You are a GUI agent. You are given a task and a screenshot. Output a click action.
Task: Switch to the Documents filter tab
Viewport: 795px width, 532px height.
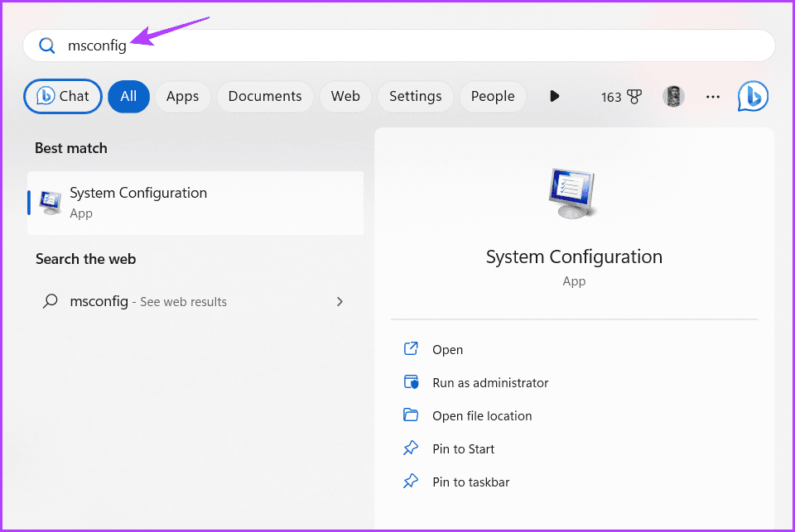click(x=265, y=96)
